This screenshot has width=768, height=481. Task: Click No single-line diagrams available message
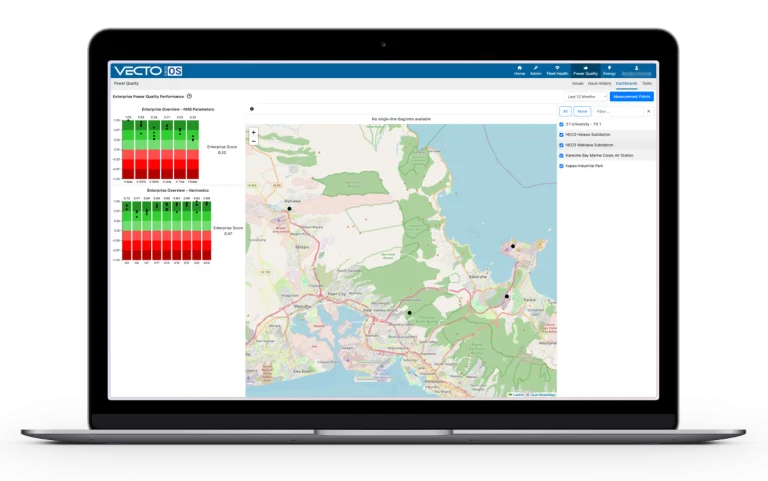pyautogui.click(x=401, y=119)
